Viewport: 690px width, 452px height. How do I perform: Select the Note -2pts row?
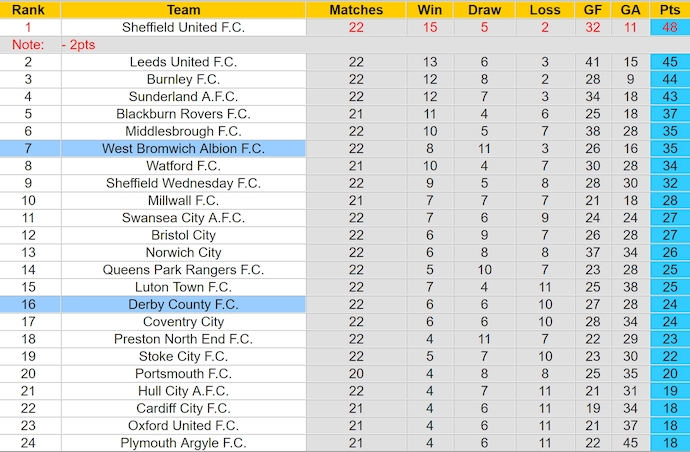coord(345,44)
